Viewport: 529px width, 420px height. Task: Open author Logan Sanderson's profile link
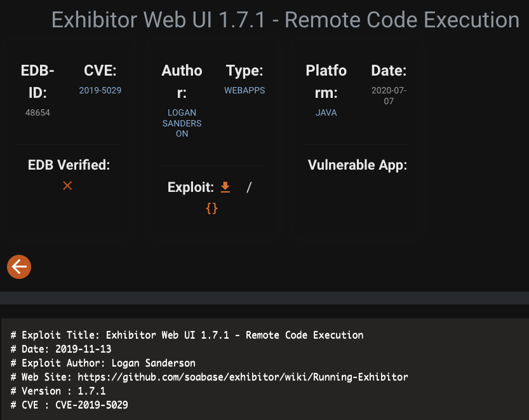[x=182, y=123]
